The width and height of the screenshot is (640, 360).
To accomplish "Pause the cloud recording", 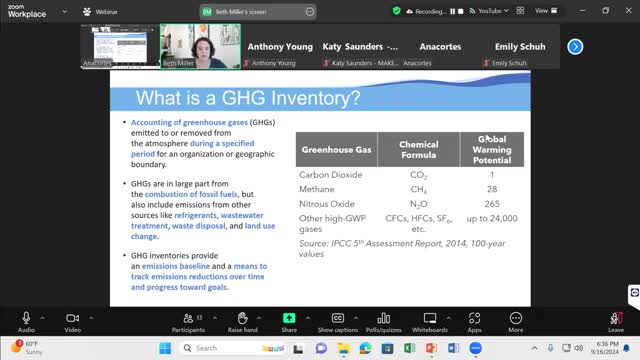I will pos(453,11).
